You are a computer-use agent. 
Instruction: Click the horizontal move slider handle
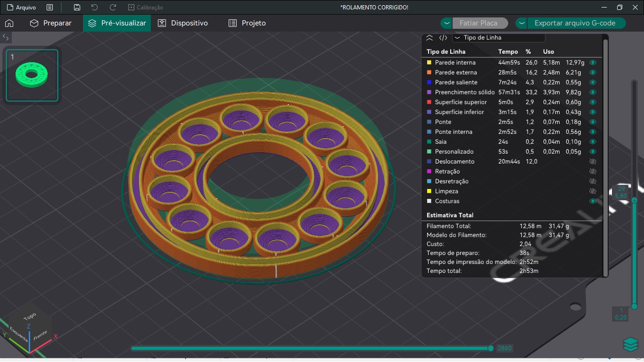point(491,348)
